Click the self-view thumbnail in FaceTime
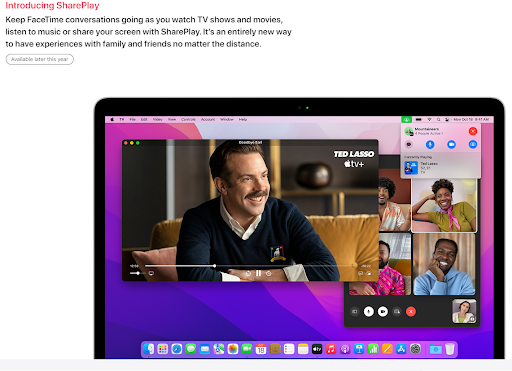The width and height of the screenshot is (512, 371). (464, 311)
